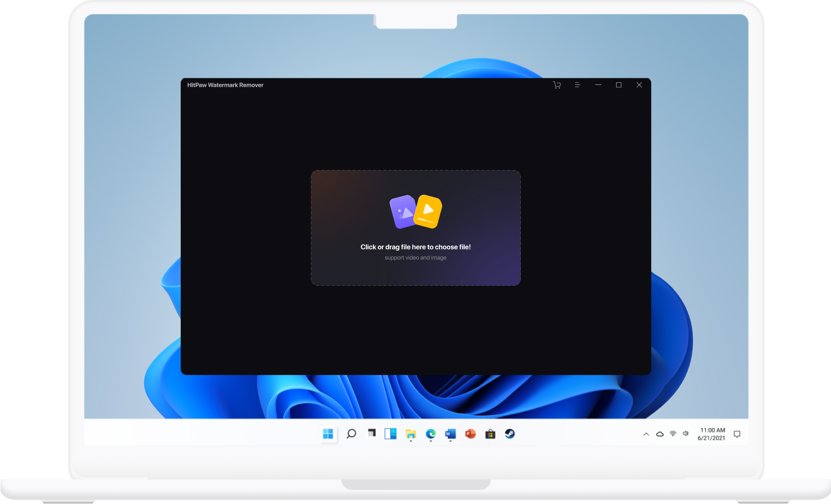Screen dimensions: 831x504
Task: Open Task View on the taskbar
Action: 371,433
